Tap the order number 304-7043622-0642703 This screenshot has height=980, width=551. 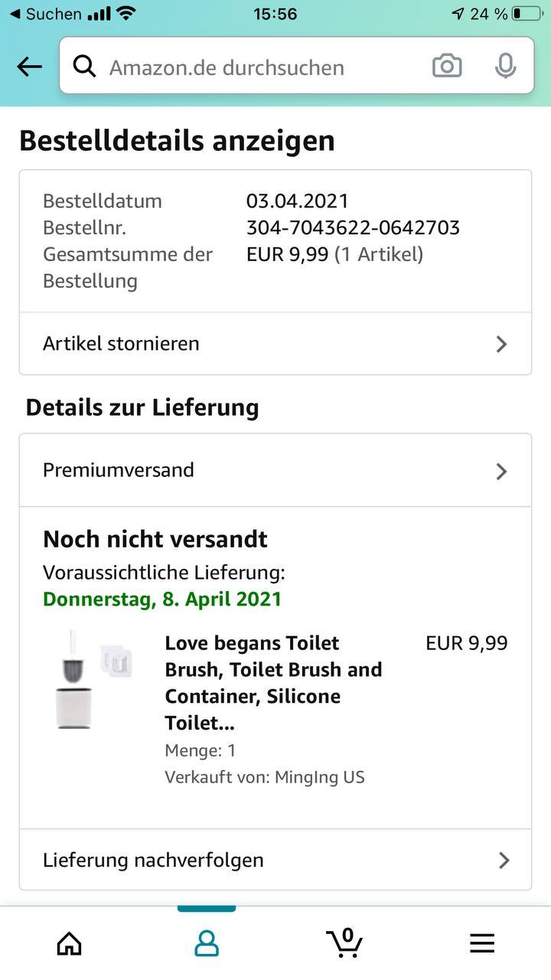click(x=353, y=227)
